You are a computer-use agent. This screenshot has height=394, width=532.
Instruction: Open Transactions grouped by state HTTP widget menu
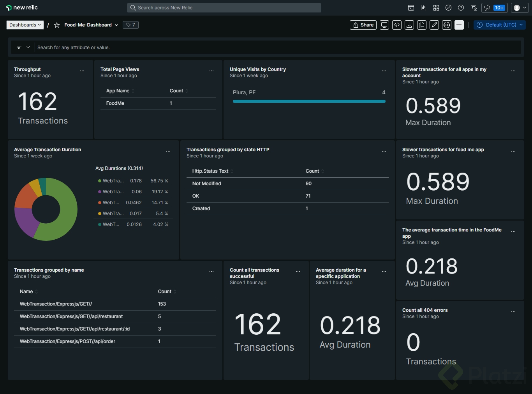[384, 151]
